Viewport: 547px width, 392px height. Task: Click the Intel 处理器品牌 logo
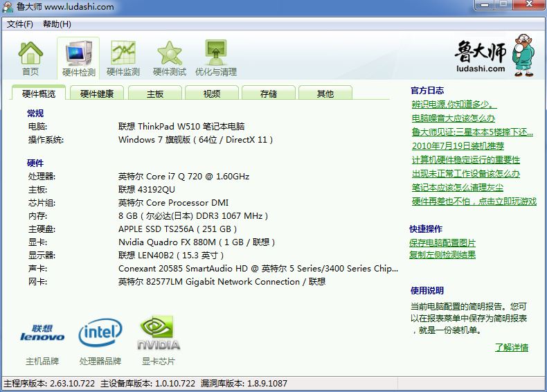100,332
